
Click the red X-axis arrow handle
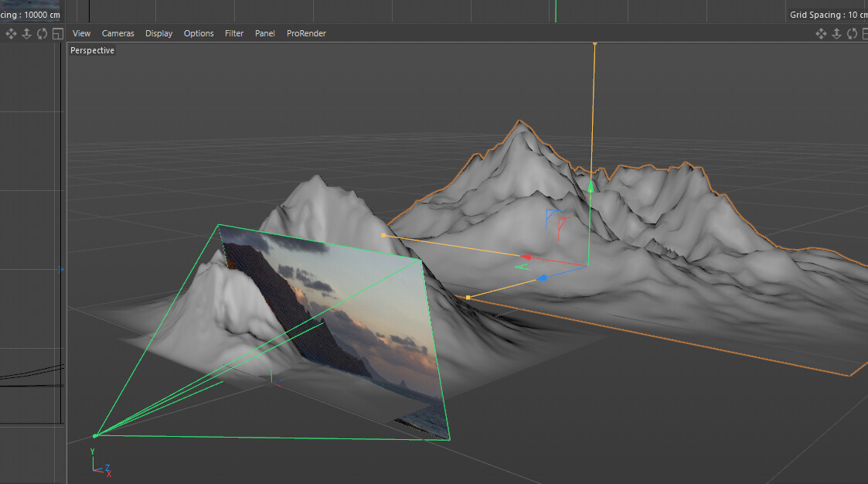click(x=526, y=257)
